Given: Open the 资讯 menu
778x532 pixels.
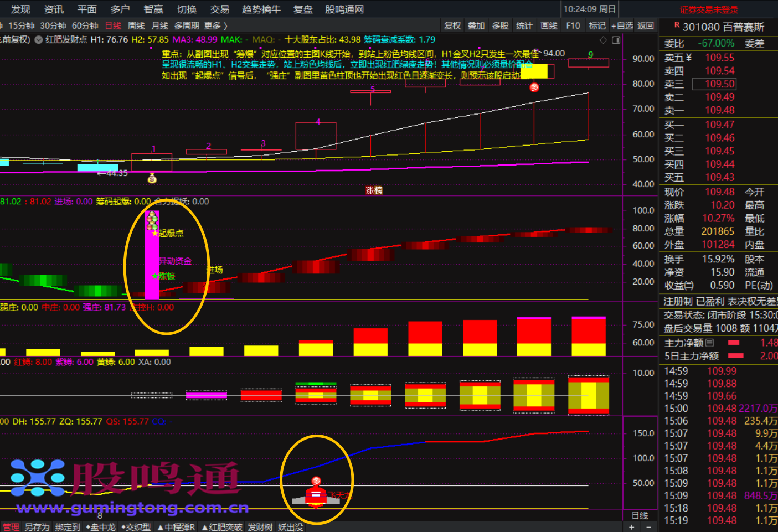Looking at the screenshot, I should 54,9.
